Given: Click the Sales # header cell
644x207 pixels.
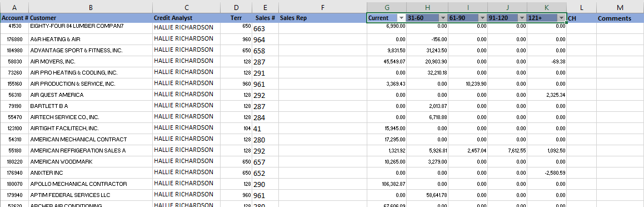Looking at the screenshot, I should tap(265, 18).
